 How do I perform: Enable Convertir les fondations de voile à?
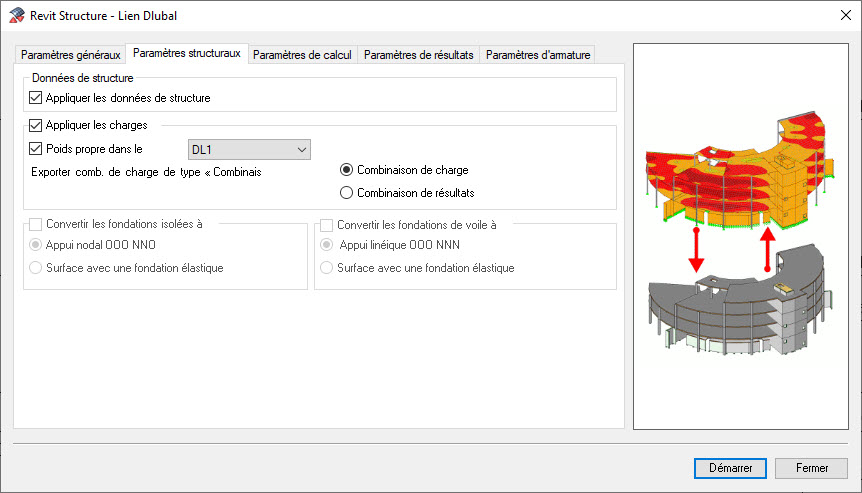tap(327, 225)
